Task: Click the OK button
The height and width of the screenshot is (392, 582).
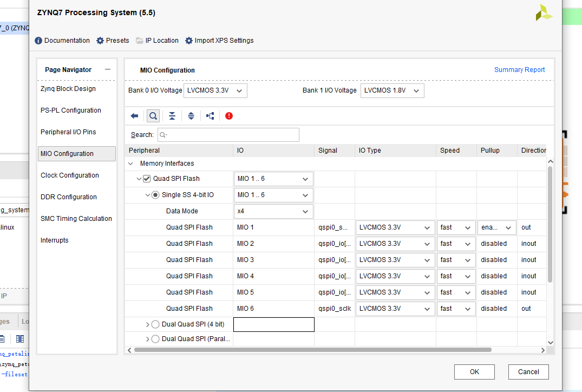Action: [474, 372]
